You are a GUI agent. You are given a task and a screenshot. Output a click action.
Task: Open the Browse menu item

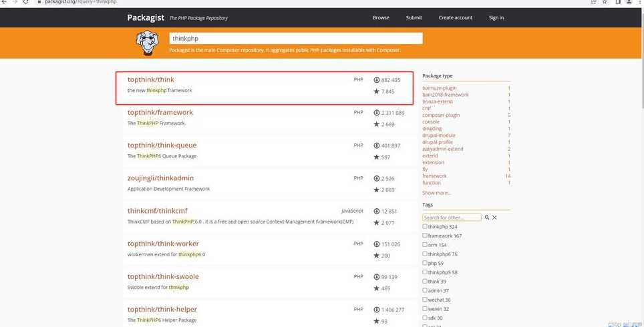(381, 17)
